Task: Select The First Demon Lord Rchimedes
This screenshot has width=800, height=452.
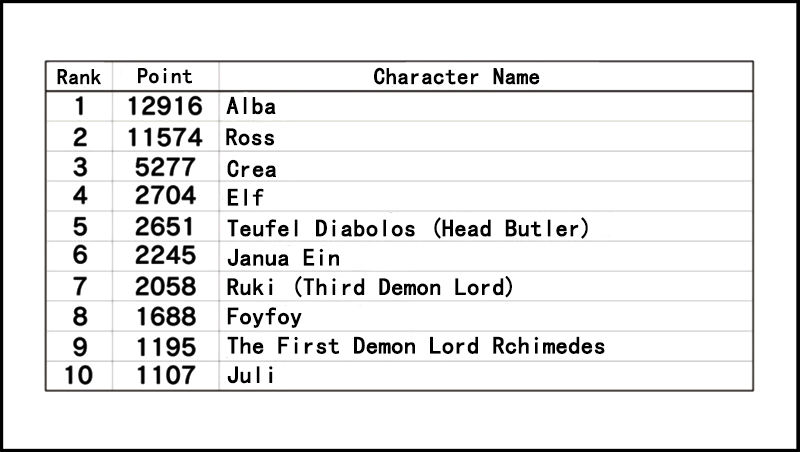Action: click(x=416, y=347)
